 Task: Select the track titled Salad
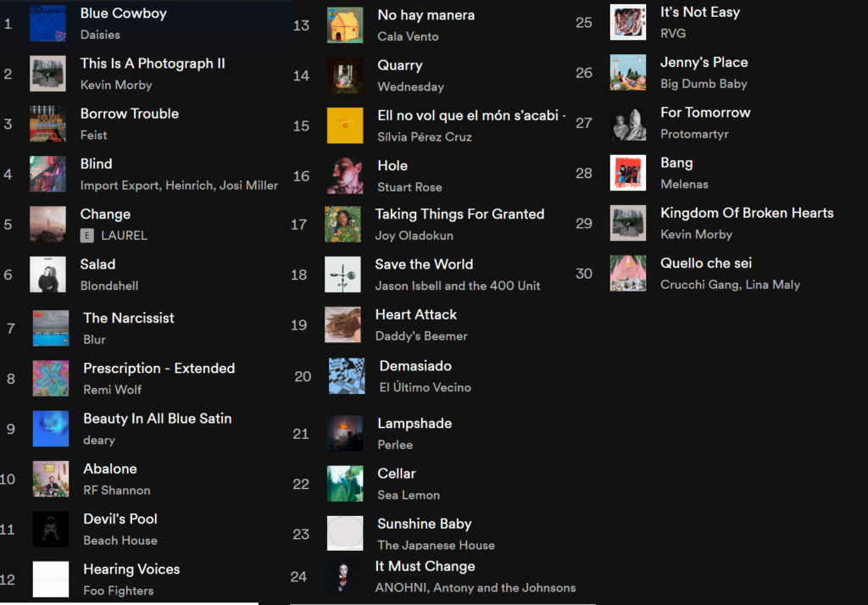tap(98, 264)
